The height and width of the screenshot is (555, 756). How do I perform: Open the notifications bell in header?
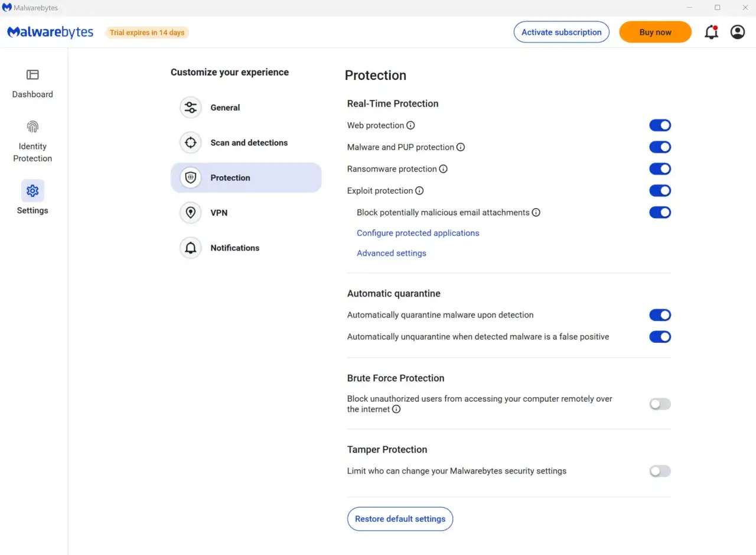(x=712, y=32)
